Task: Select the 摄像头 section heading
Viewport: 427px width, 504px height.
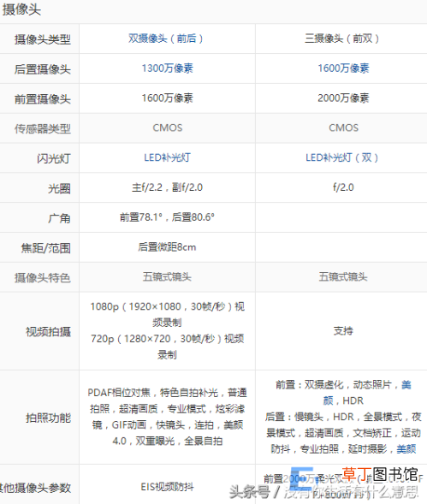Action: (x=21, y=9)
